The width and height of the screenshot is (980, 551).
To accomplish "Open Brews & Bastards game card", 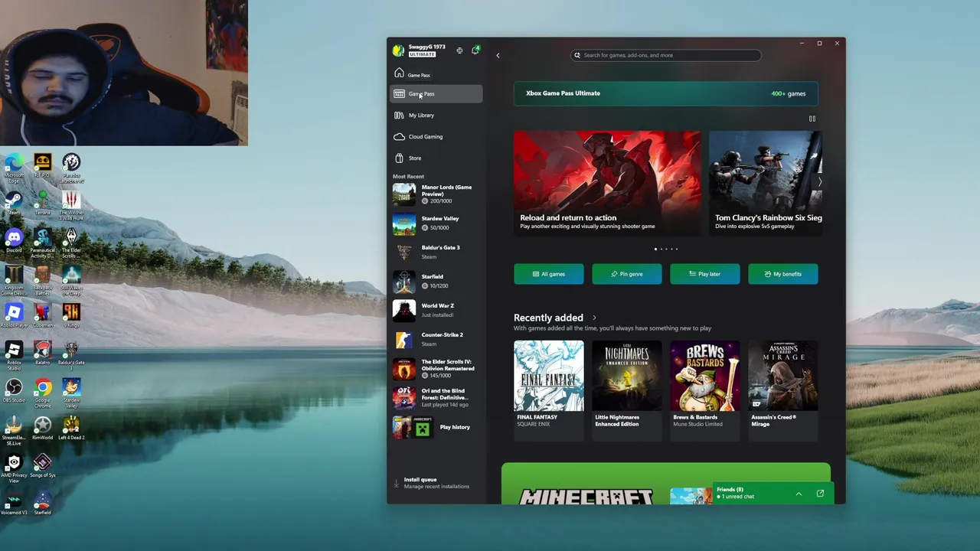I will [705, 390].
